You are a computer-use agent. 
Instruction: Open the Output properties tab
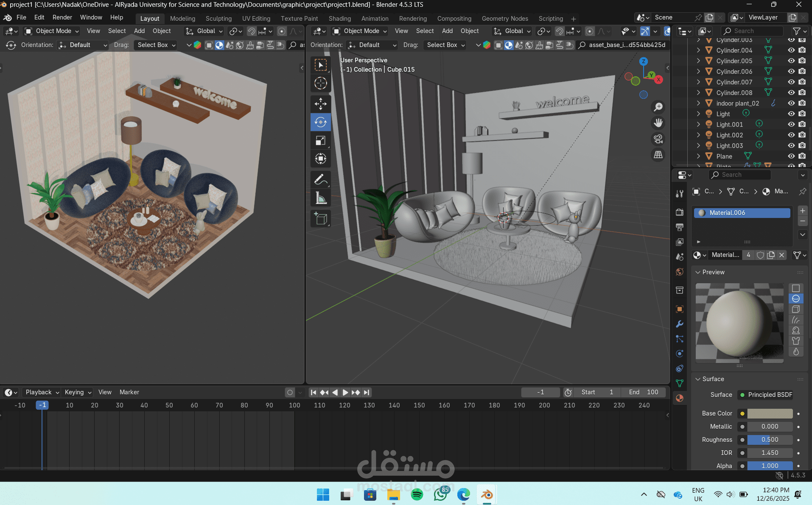[680, 227]
